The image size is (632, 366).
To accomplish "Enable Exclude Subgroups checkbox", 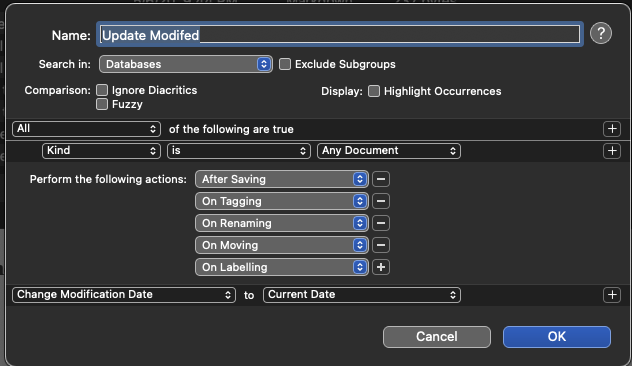I will [285, 64].
